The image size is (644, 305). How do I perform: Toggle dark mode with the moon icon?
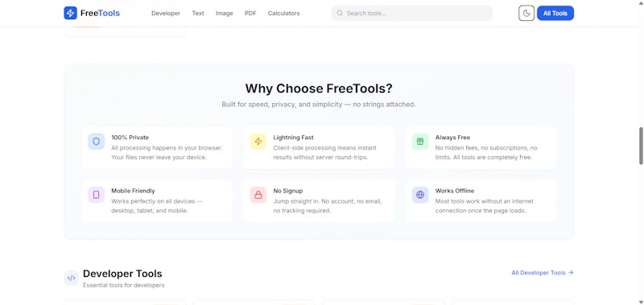[x=526, y=13]
